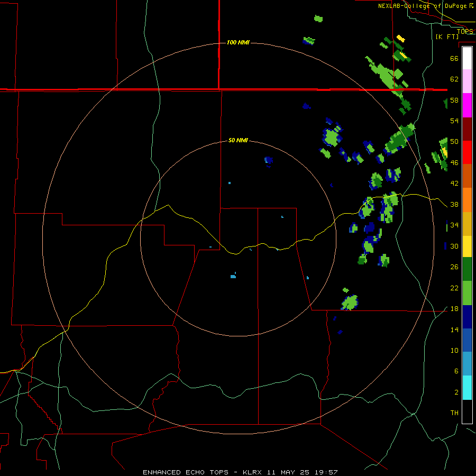Select the bright red legend color block

coord(467,152)
